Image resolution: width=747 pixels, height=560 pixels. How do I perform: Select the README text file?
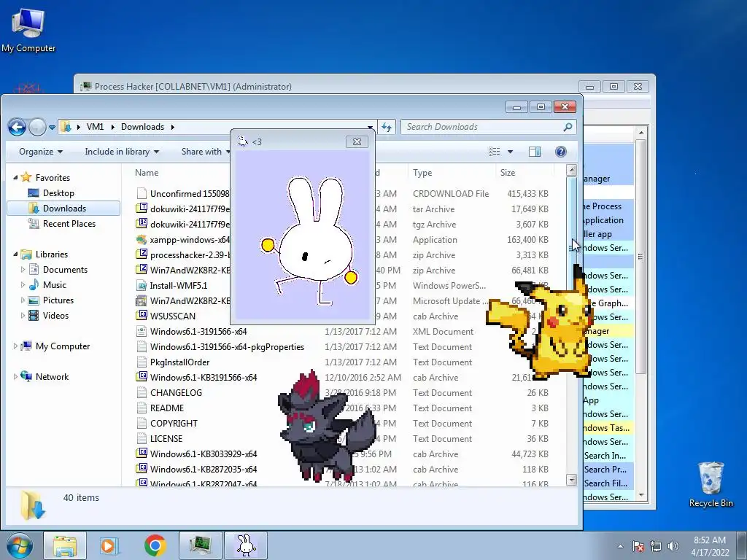[167, 408]
